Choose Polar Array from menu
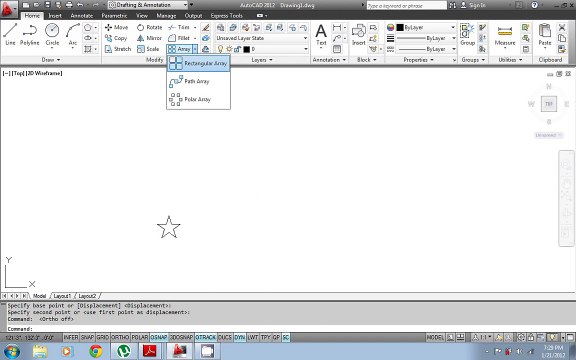Image resolution: width=576 pixels, height=360 pixels. coord(198,99)
